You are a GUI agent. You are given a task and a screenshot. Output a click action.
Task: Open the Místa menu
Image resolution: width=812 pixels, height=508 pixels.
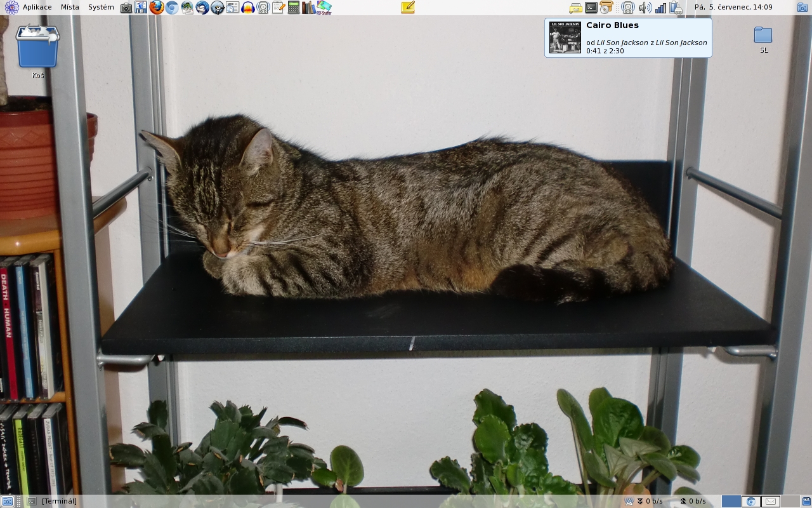click(70, 7)
